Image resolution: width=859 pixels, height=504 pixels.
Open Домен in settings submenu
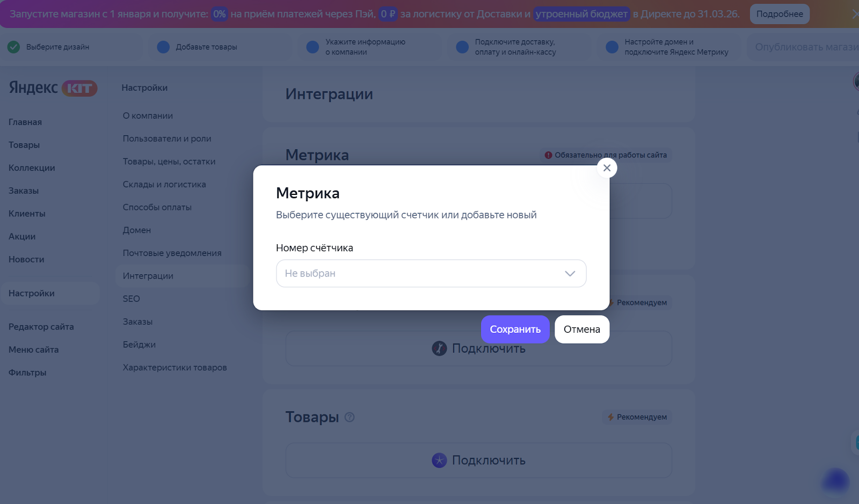tap(137, 230)
